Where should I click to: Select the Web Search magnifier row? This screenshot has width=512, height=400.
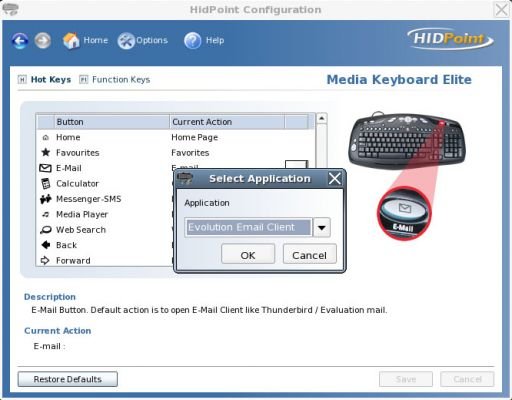[104, 230]
